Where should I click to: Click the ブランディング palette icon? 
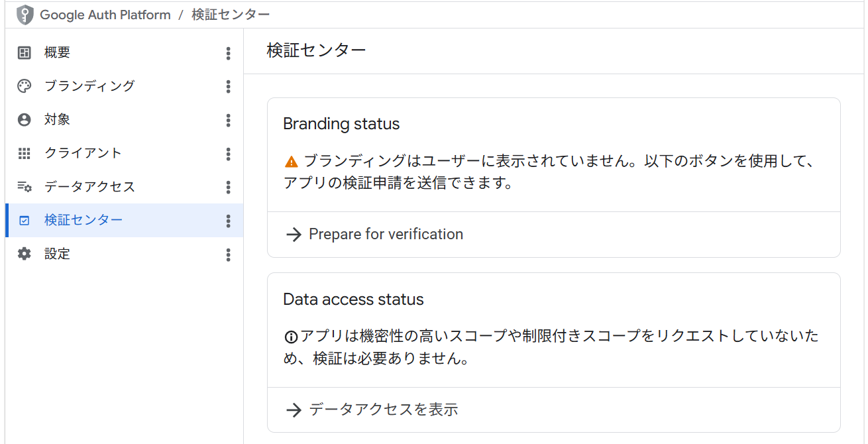(25, 86)
